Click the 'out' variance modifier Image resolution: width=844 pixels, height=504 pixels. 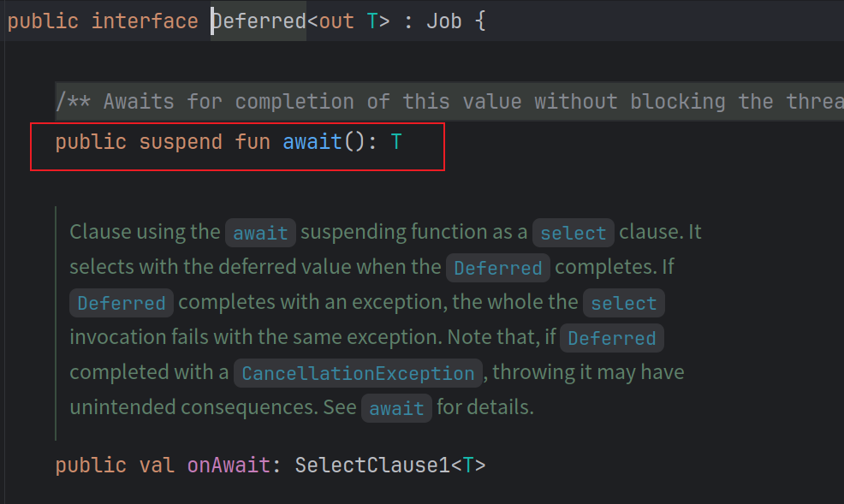pyautogui.click(x=337, y=21)
